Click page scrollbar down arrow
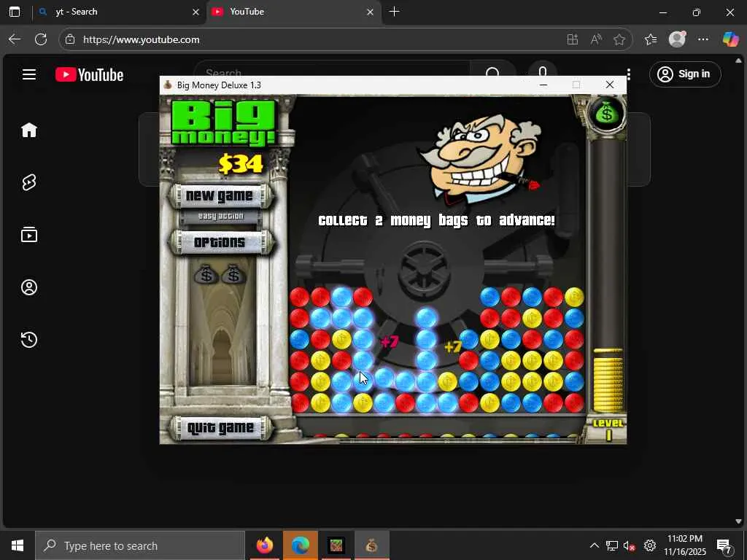747x560 pixels. coord(738,521)
